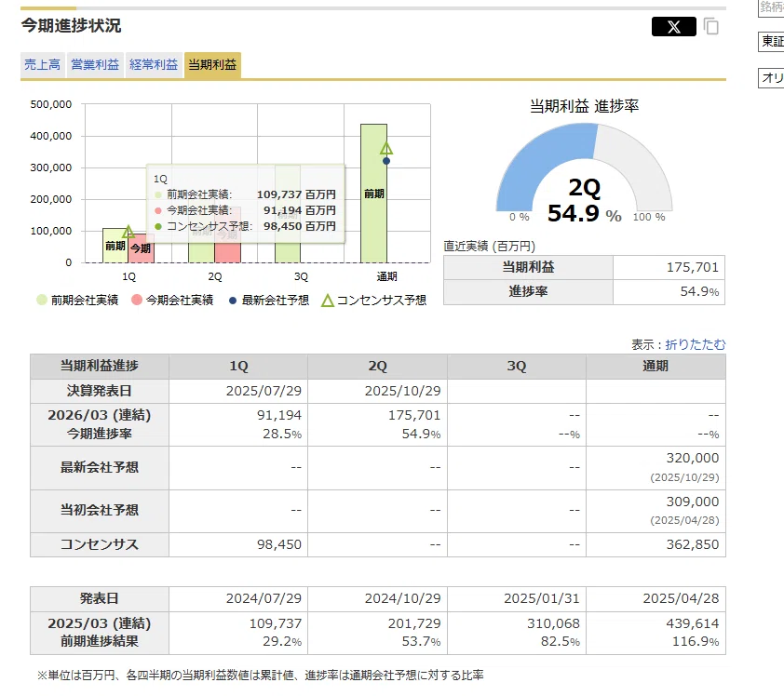Click the 当期利益進捗 header cell
Screen dimensions: 784x696
click(100, 367)
